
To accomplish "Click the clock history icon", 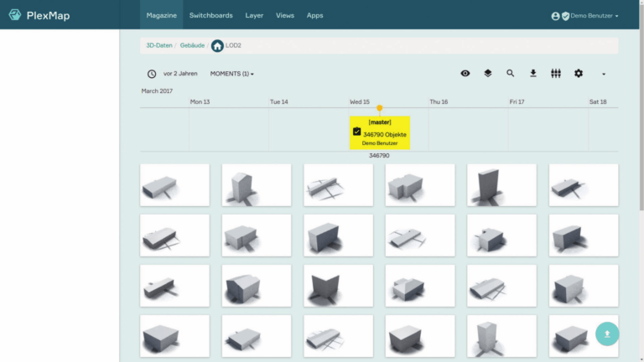I will [152, 74].
